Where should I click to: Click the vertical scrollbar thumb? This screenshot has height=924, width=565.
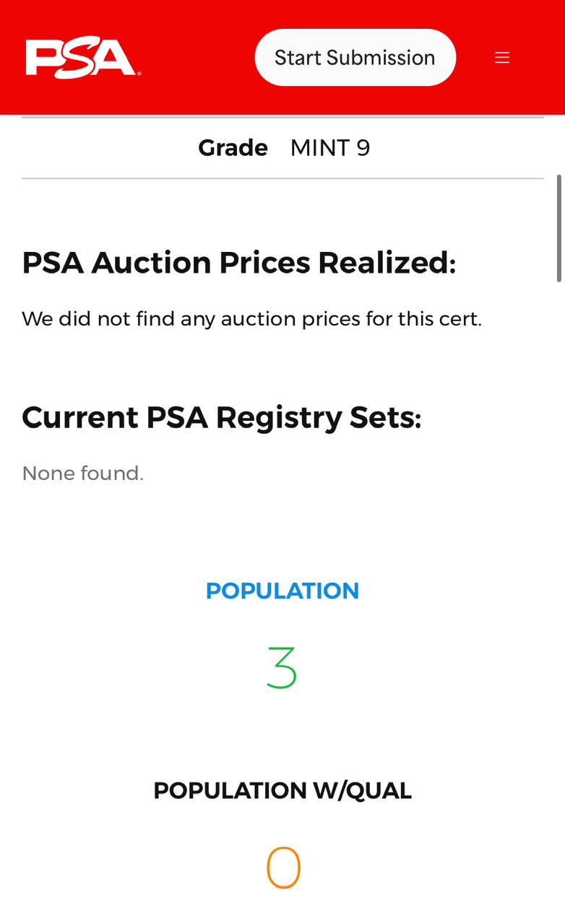[559, 227]
